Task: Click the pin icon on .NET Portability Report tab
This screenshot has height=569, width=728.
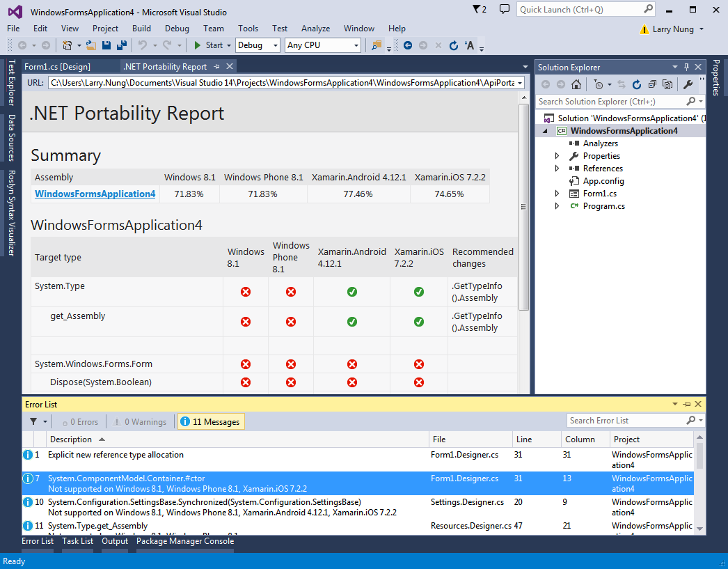Action: pos(217,66)
